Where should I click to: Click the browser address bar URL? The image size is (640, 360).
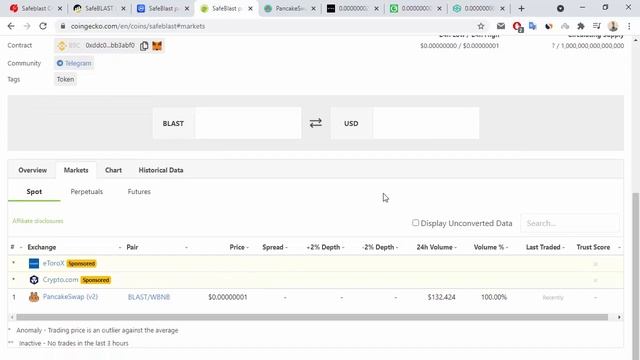[138, 26]
